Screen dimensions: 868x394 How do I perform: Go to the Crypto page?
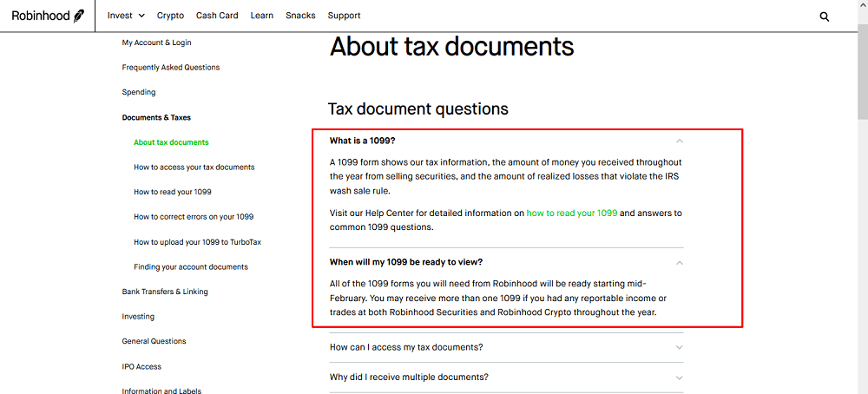pos(170,16)
